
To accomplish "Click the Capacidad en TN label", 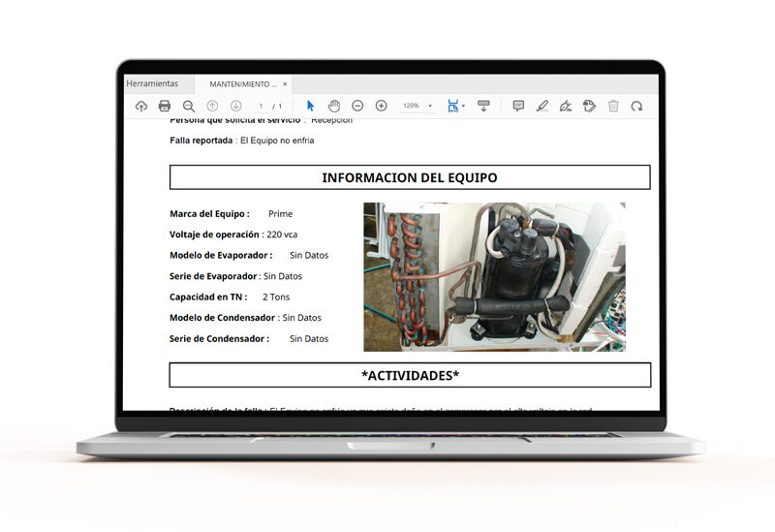I will [208, 297].
